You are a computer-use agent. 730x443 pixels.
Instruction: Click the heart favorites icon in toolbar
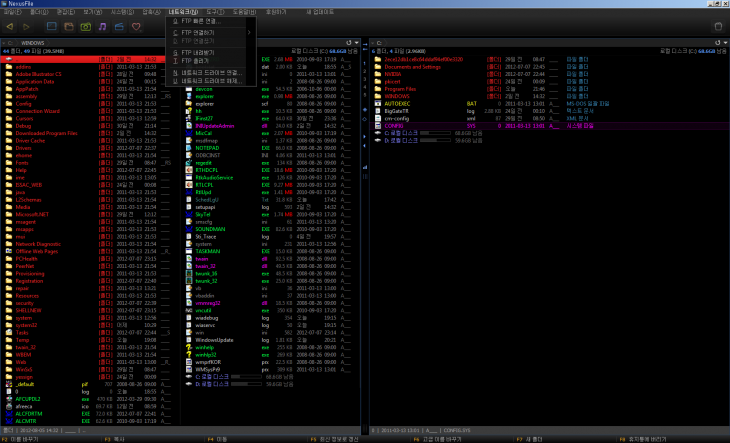[137, 26]
